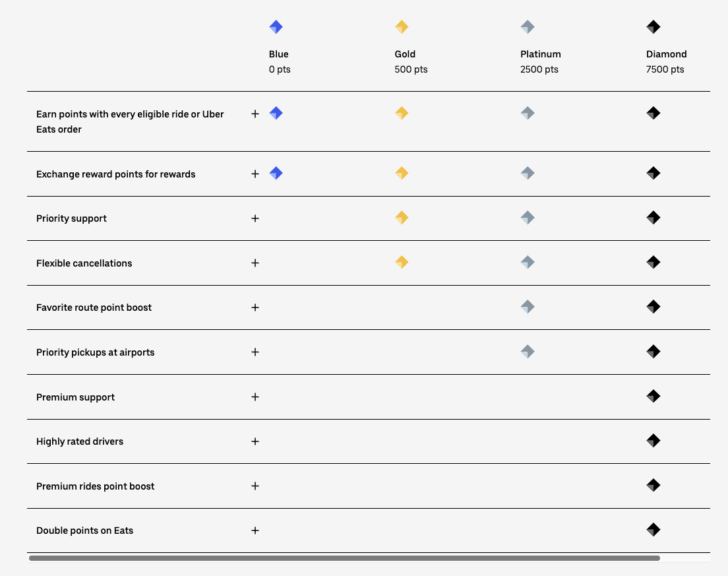Viewport: 728px width, 576px height.
Task: Expand Flexible cancellations plus icon
Action: click(255, 263)
